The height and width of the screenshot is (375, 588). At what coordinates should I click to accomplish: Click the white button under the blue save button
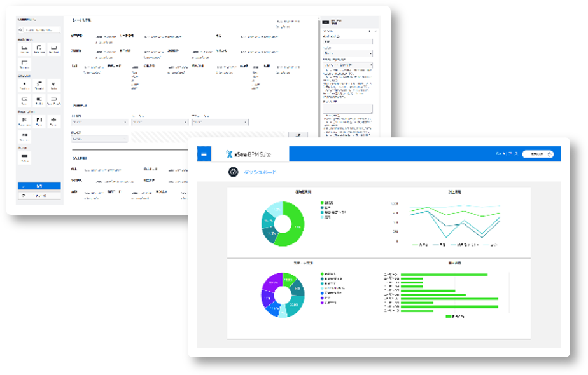tap(39, 196)
